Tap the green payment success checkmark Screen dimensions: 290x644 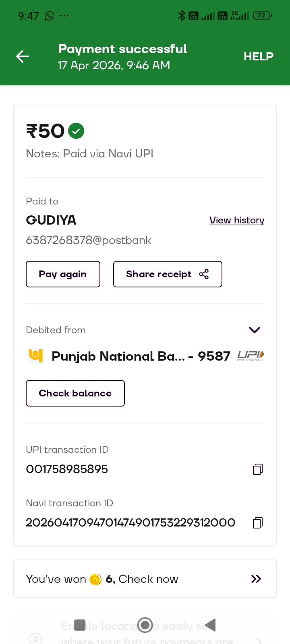(76, 131)
